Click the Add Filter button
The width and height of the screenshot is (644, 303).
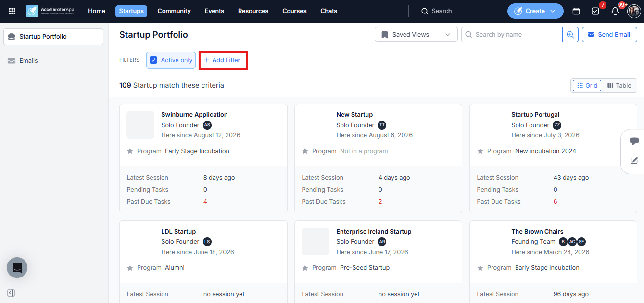tap(223, 60)
